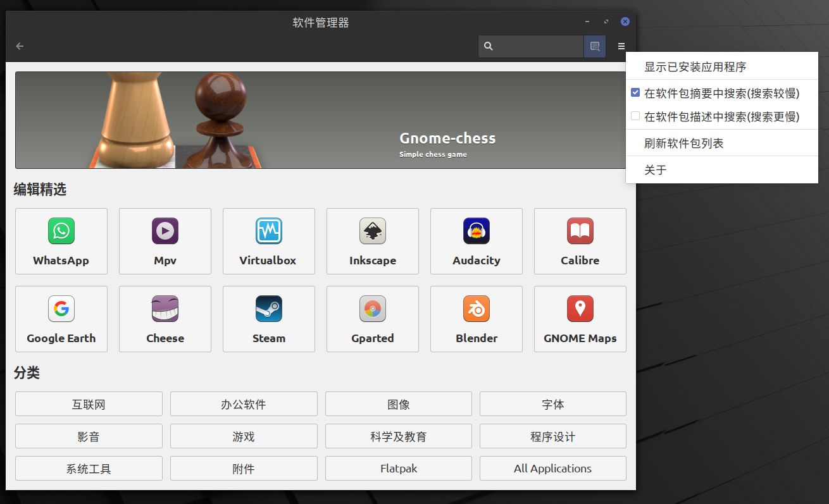Open the Gnome-chess featured banner

tap(320, 120)
